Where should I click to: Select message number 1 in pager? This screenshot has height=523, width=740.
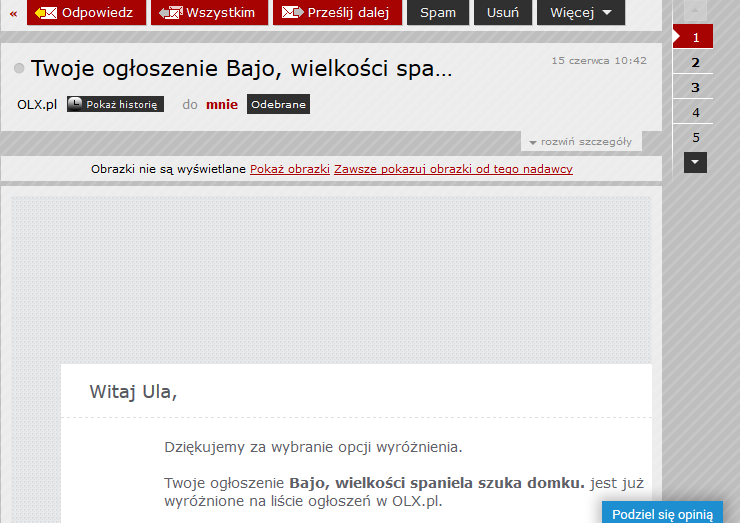693,37
